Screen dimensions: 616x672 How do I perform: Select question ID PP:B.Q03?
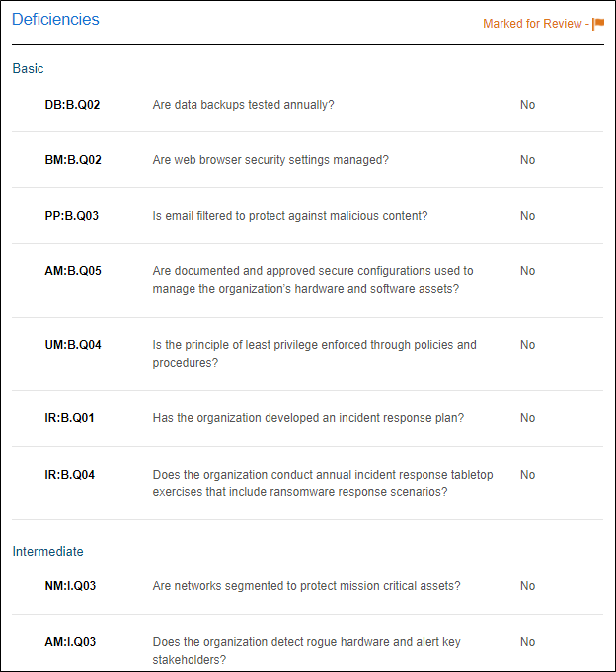point(72,216)
